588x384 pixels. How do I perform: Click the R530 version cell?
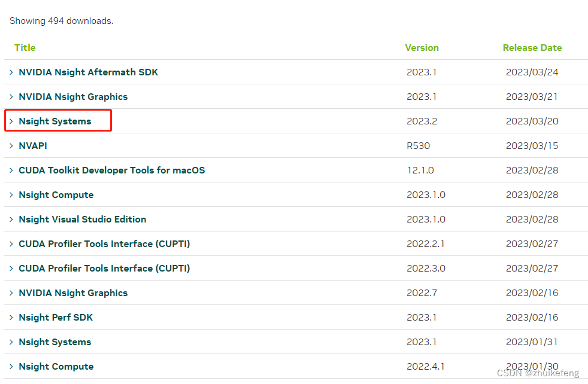coord(418,146)
